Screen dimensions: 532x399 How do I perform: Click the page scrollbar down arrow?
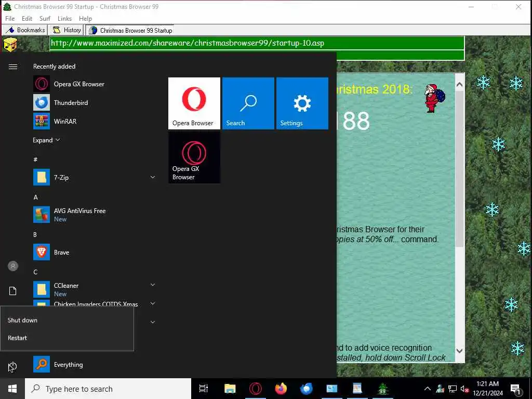[x=459, y=351]
